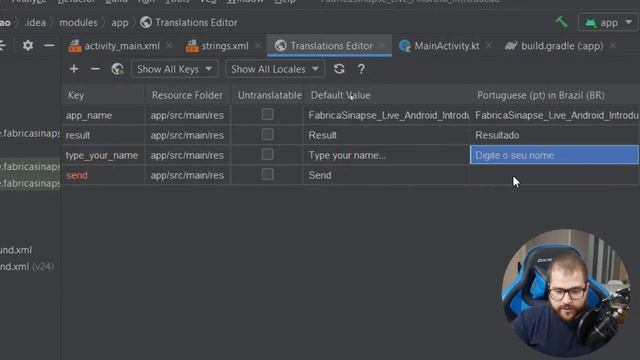Toggle Untranslatable checkbox for send
Viewport: 640px width, 360px height.
267,174
